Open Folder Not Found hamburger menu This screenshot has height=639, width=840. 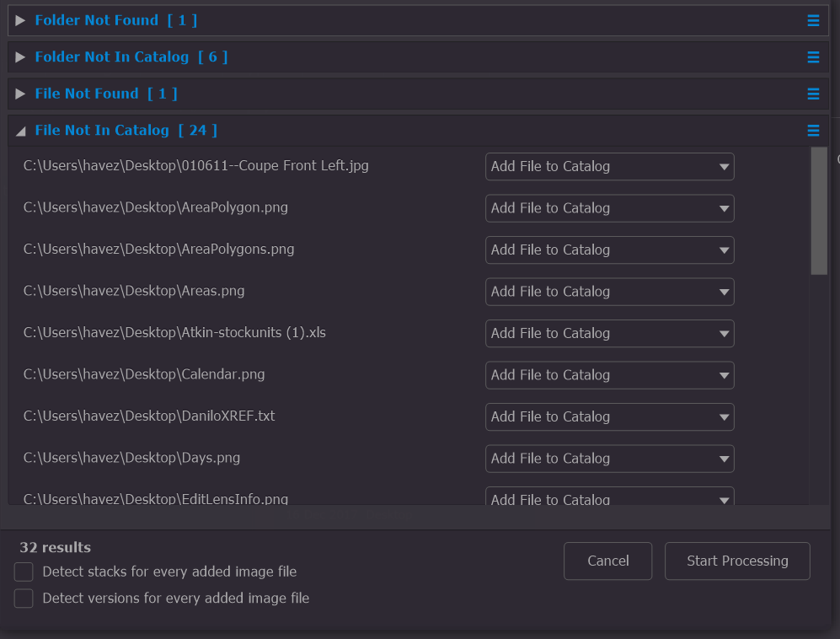click(813, 20)
